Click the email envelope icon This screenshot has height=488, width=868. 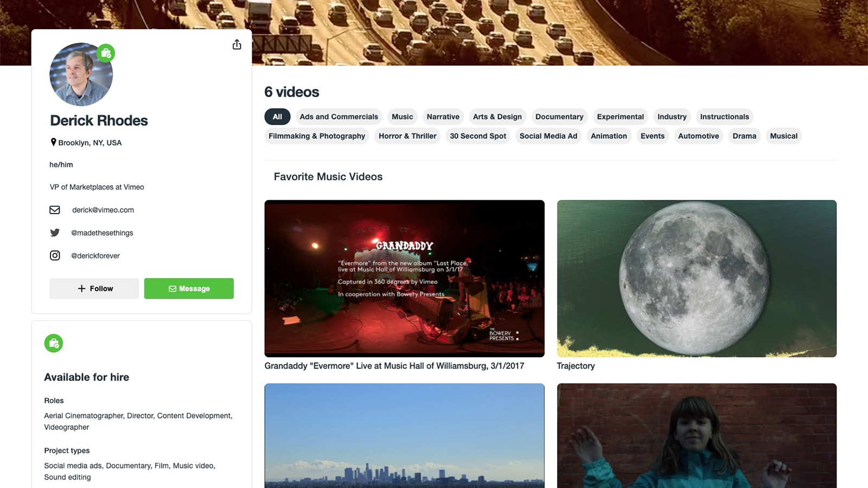tap(55, 210)
